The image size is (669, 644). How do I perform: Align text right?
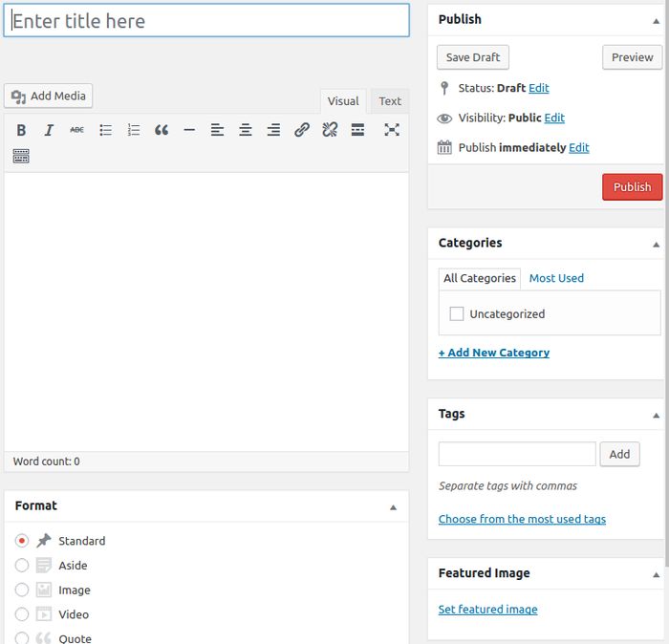click(273, 130)
